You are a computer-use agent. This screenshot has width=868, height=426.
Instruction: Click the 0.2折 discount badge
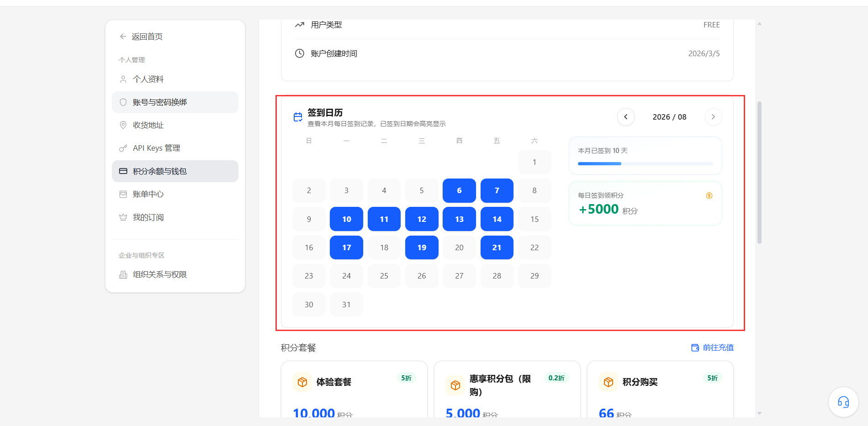pyautogui.click(x=556, y=378)
